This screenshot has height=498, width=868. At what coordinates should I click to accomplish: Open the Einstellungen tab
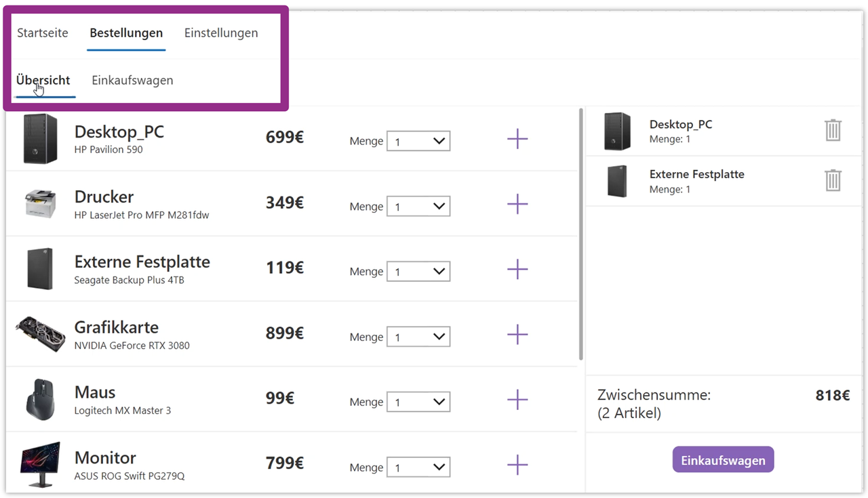click(221, 33)
